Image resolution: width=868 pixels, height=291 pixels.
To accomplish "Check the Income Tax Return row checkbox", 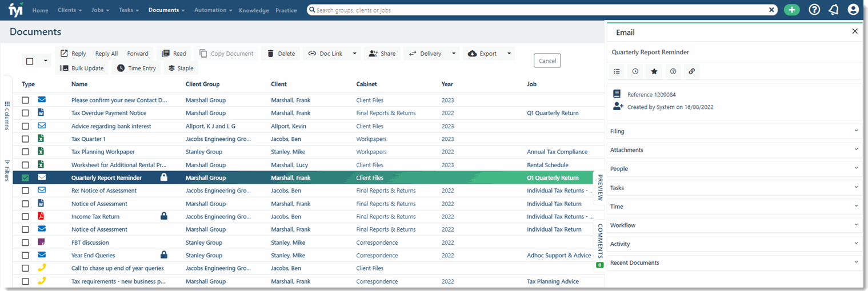I will click(x=25, y=216).
